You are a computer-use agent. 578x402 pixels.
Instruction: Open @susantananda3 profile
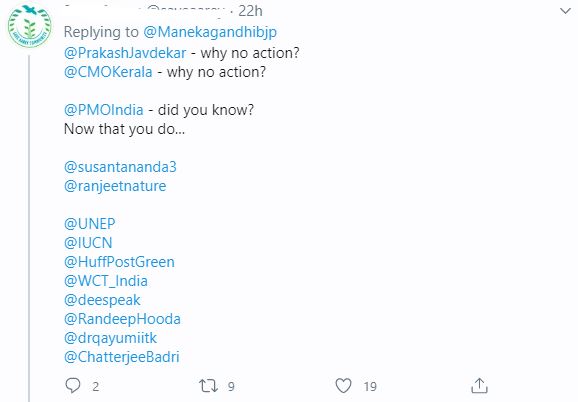[x=120, y=167]
